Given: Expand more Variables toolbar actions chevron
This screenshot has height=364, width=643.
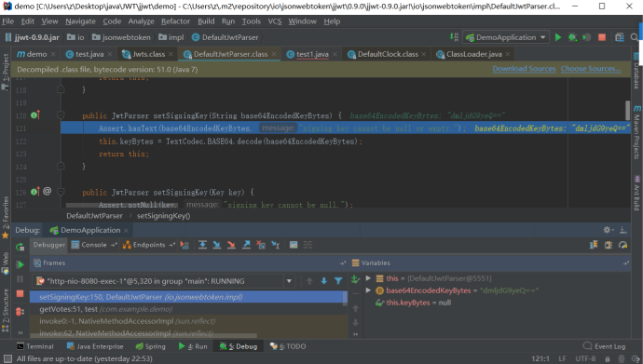Looking at the screenshot, I should pos(356,334).
